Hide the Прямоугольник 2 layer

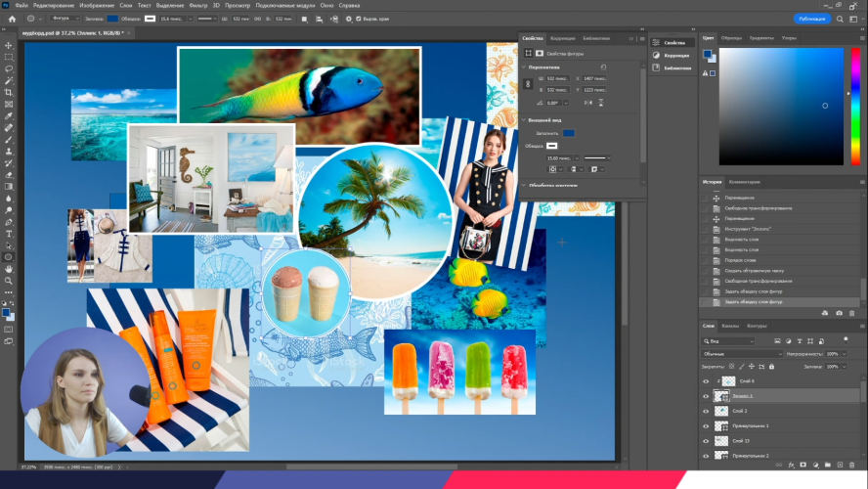click(x=706, y=456)
